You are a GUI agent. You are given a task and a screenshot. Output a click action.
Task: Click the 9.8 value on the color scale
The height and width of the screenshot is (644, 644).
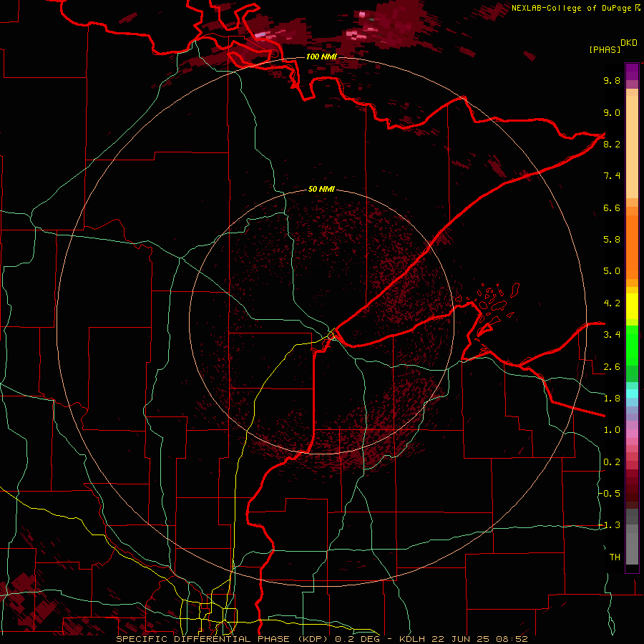coord(612,80)
